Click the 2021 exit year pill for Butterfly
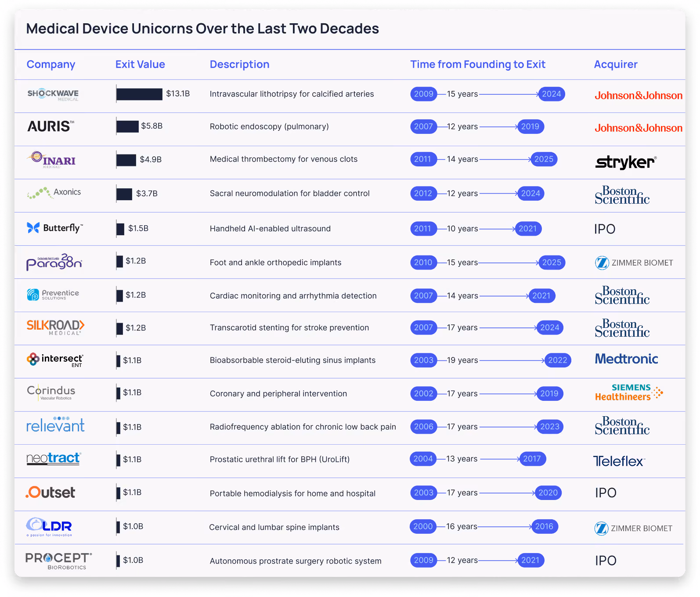The width and height of the screenshot is (700, 597). (x=528, y=228)
